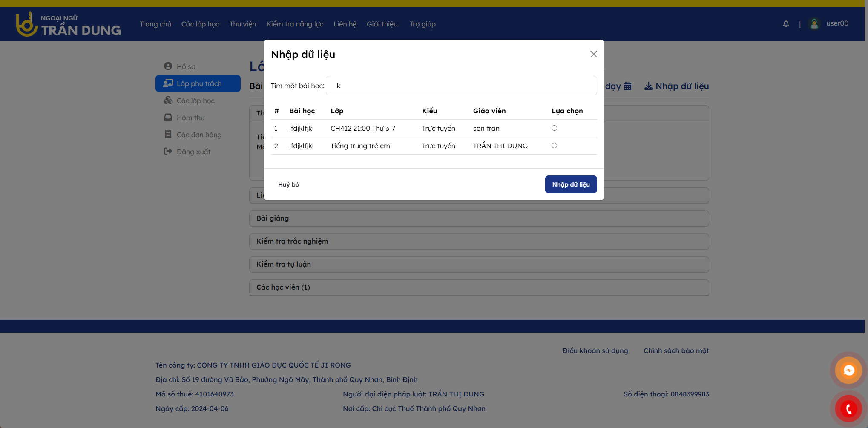
Task: Click the Trần Dung logo
Action: (x=69, y=24)
